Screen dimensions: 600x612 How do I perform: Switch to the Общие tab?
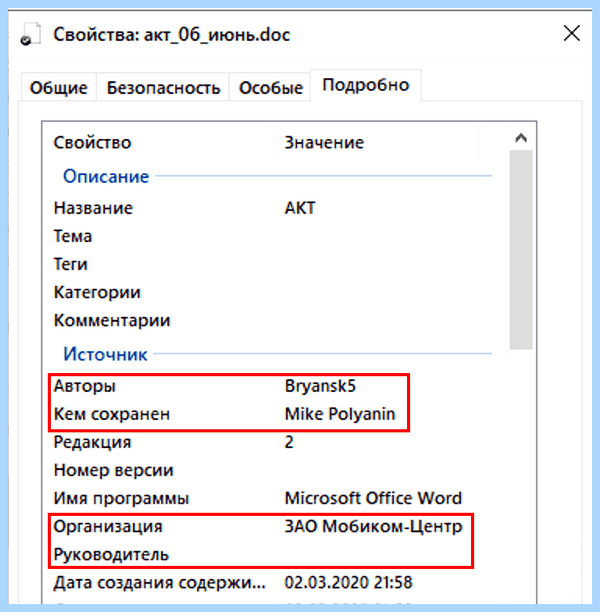pos(59,88)
